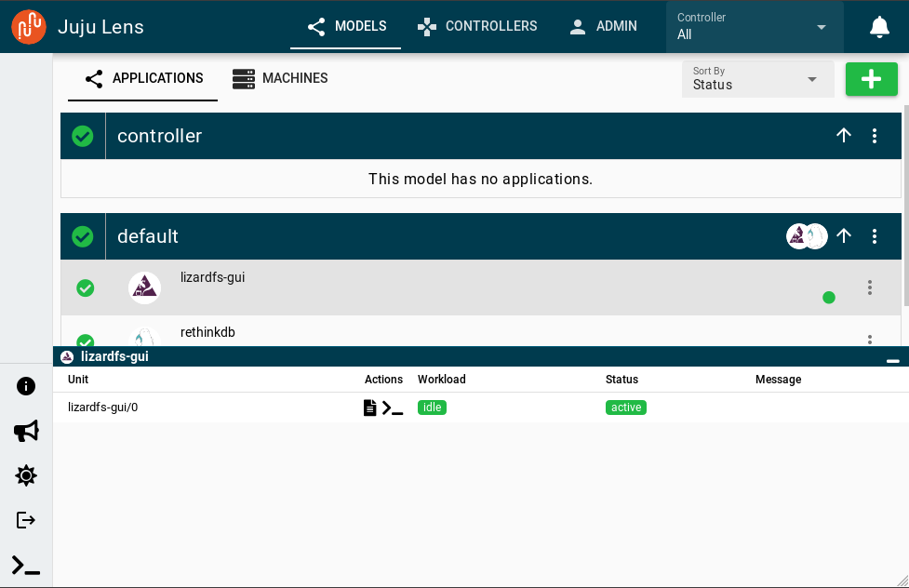Click the controller model status checkmark
Viewport: 909px width, 588px height.
click(x=82, y=136)
